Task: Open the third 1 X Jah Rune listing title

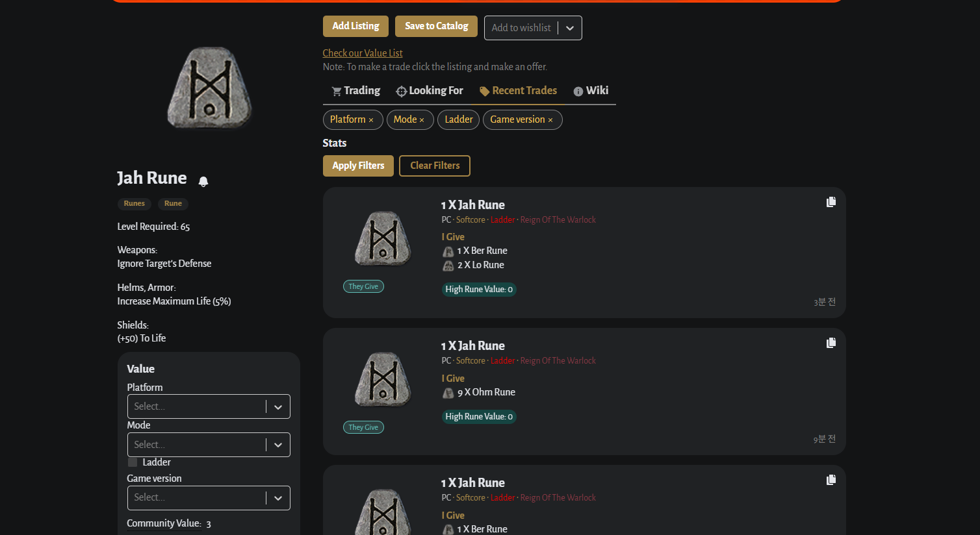Action: pos(472,483)
